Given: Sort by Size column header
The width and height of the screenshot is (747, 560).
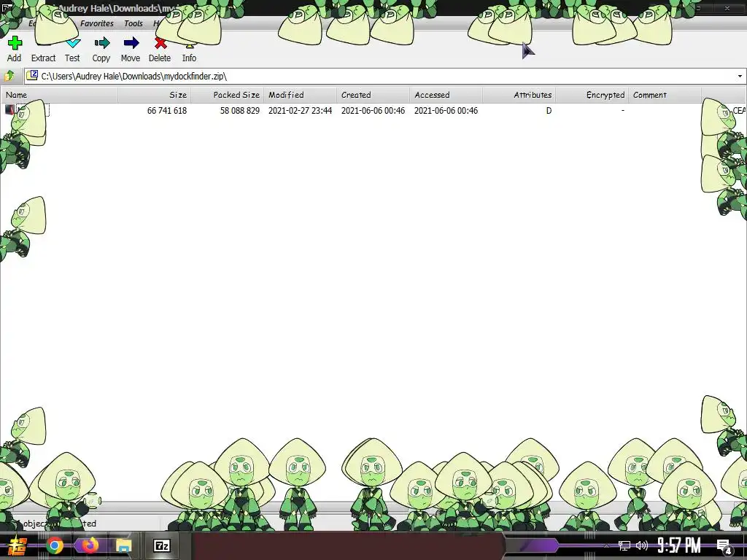Looking at the screenshot, I should (x=155, y=95).
